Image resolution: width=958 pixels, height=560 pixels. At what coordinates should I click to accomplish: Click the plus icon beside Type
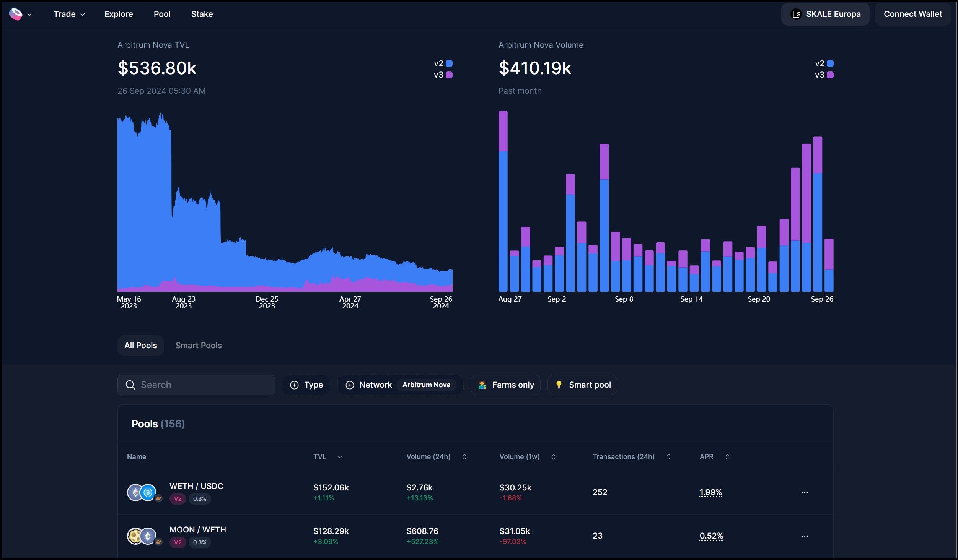pyautogui.click(x=294, y=385)
